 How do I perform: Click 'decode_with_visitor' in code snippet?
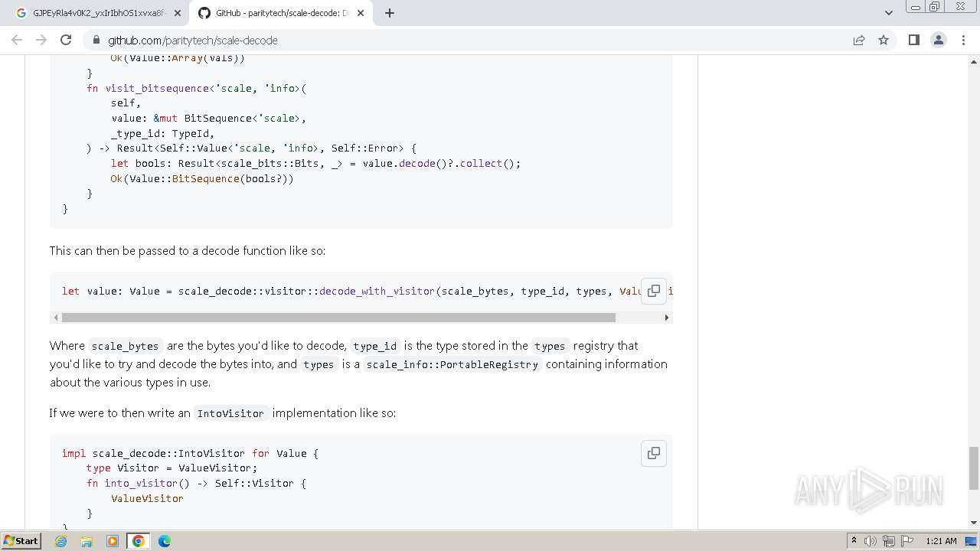click(377, 291)
